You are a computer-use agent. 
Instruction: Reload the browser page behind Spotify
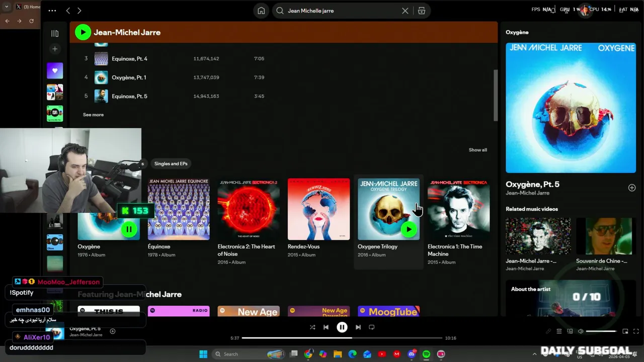coord(31,21)
